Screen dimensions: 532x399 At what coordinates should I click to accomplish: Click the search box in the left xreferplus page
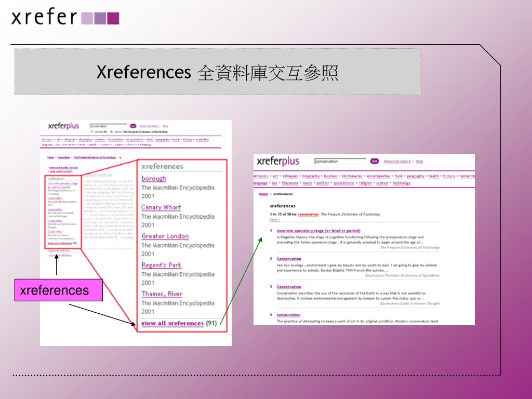click(x=108, y=126)
